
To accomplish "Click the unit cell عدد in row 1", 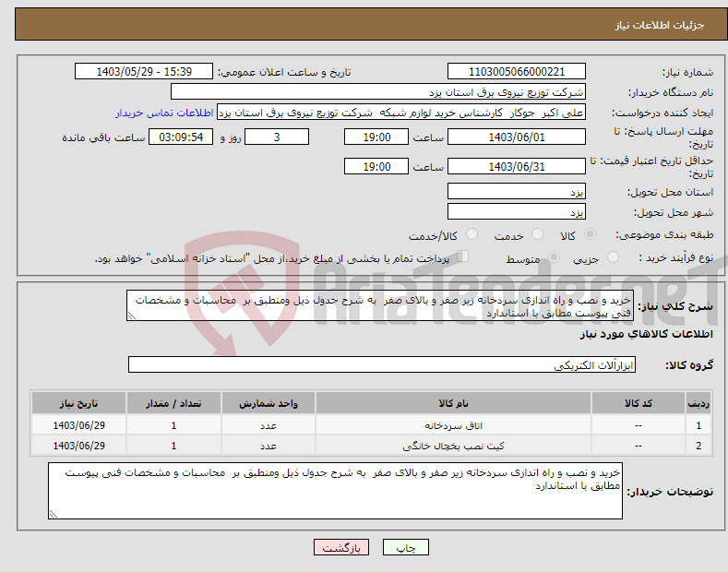I will pos(269,425).
